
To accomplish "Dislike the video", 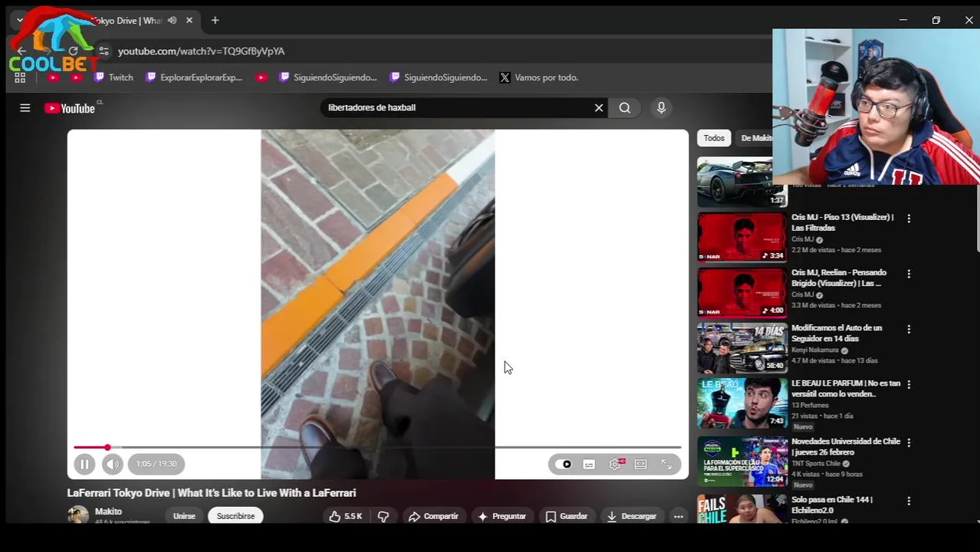I will coord(383,516).
